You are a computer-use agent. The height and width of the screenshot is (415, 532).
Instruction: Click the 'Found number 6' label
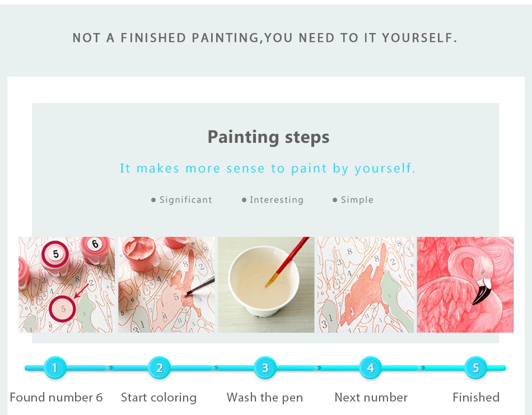[57, 397]
